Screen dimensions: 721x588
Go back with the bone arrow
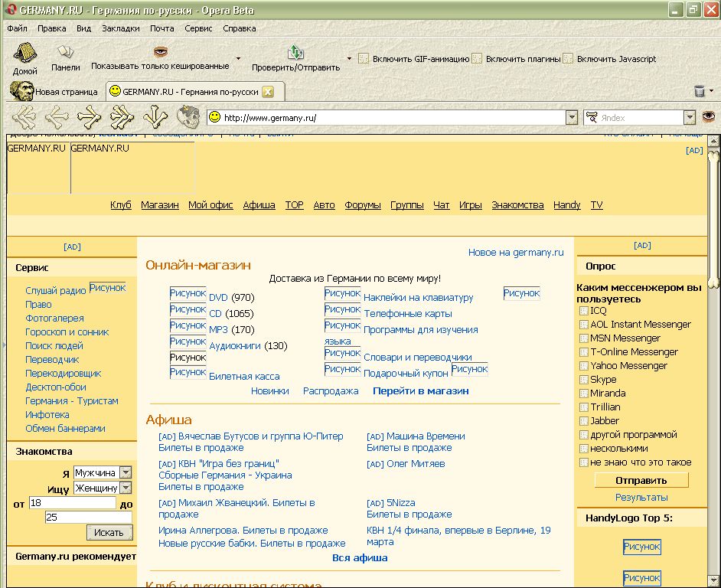coord(57,117)
